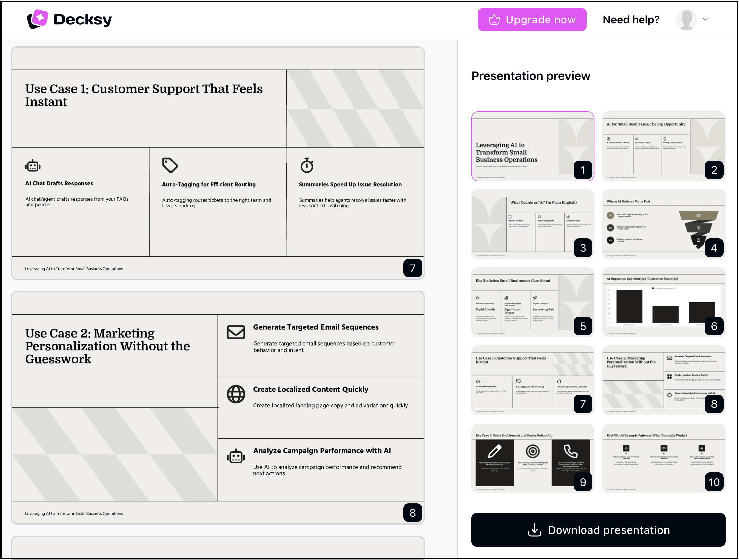The height and width of the screenshot is (560, 739).
Task: Select slide 4 thumbnail Where AI Delivers Value
Action: (663, 224)
